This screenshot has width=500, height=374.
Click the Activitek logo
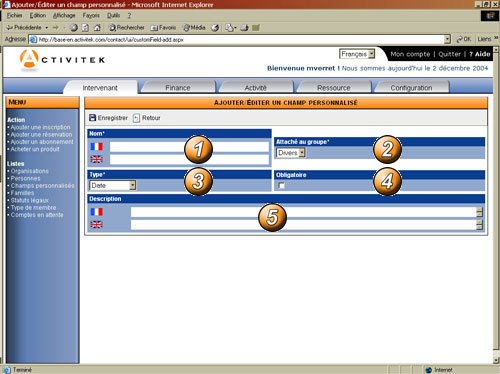63,60
